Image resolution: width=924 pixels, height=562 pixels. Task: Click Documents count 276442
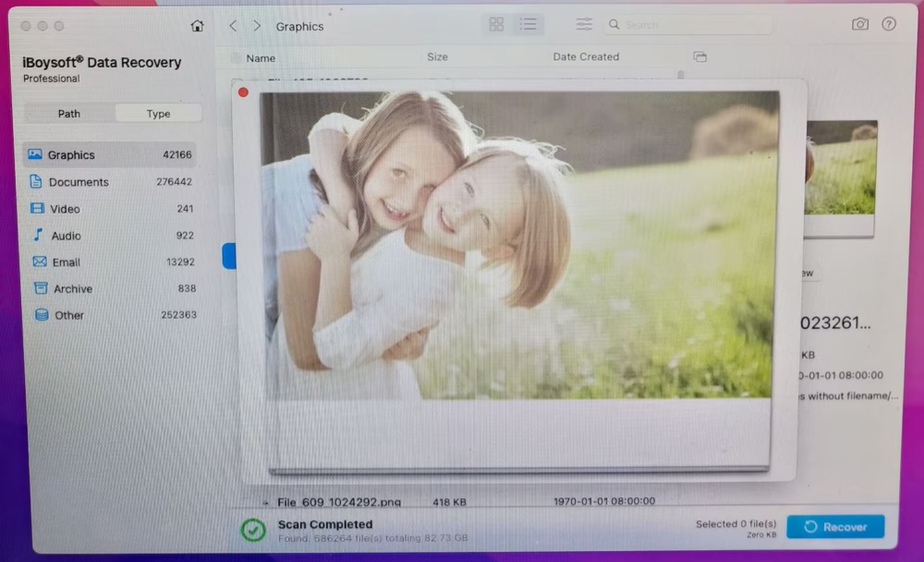coord(174,181)
